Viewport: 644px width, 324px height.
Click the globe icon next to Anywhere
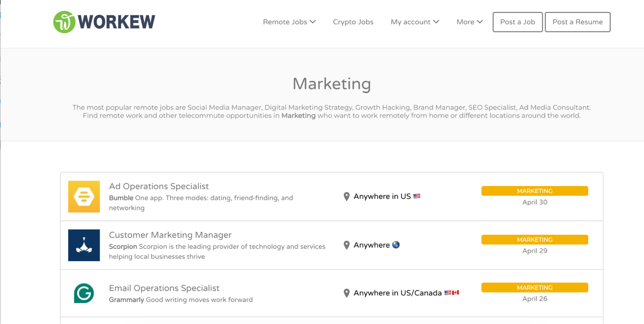396,245
